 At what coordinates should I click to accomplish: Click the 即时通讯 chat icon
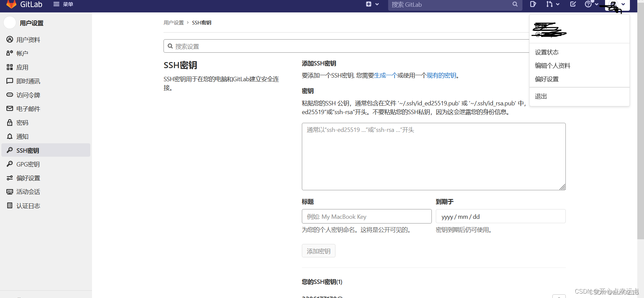point(10,81)
